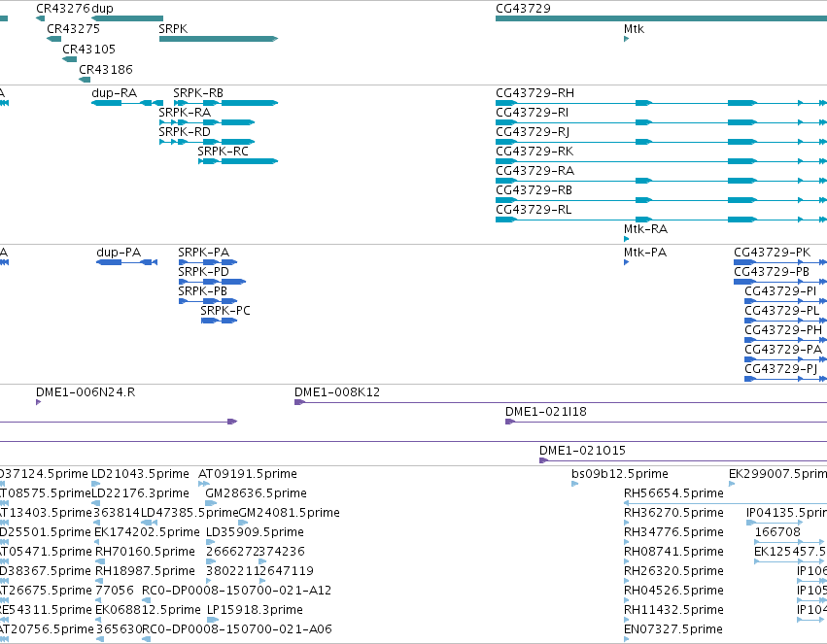Select the Mtk-PA protein label
The image size is (827, 644).
(x=645, y=253)
